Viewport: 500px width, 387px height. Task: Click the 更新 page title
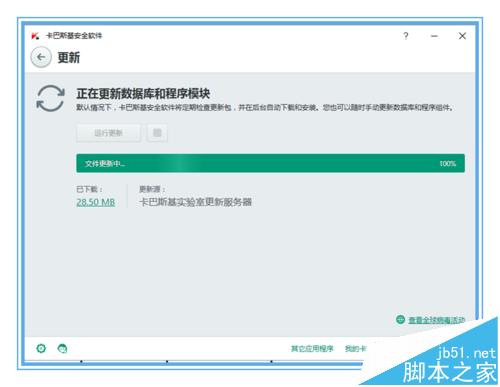pos(69,57)
